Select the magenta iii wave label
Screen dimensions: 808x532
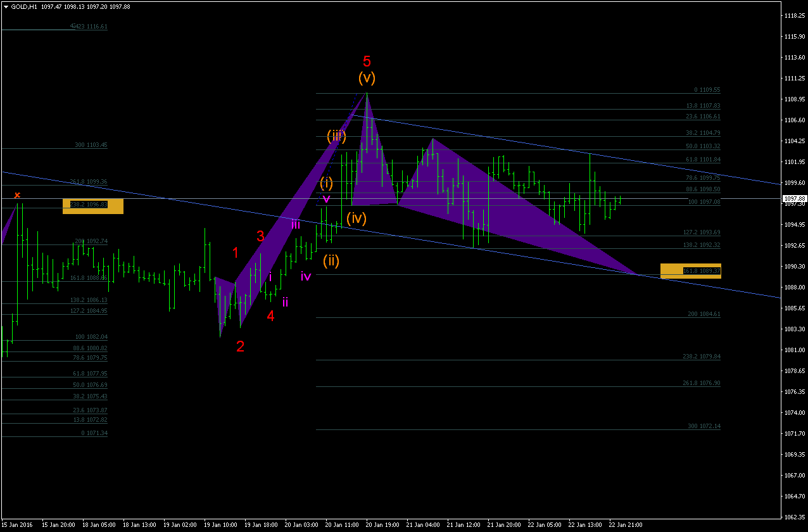296,224
